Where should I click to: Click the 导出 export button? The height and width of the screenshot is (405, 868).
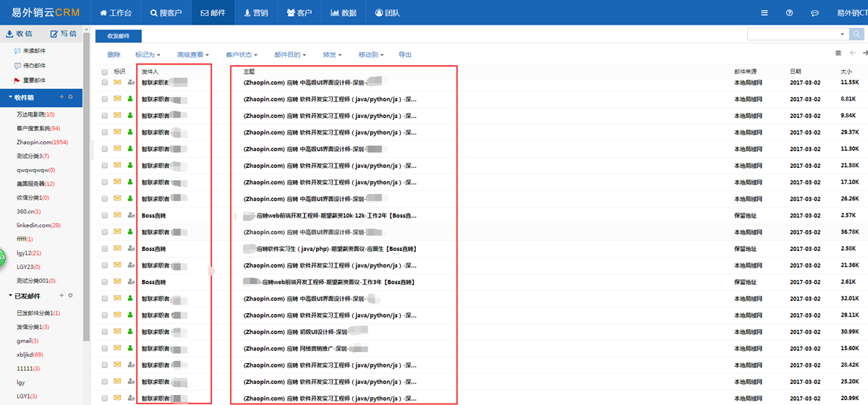405,54
